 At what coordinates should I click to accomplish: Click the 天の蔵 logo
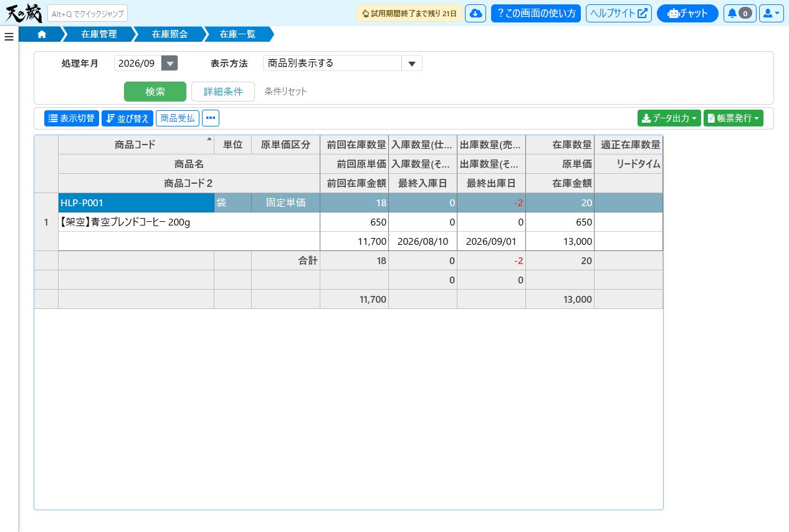(23, 13)
